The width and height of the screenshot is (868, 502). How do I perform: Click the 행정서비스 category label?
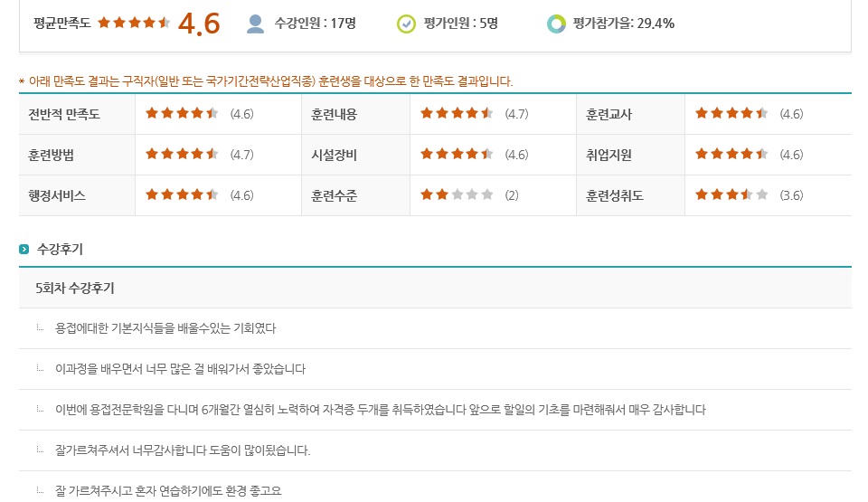click(x=57, y=195)
